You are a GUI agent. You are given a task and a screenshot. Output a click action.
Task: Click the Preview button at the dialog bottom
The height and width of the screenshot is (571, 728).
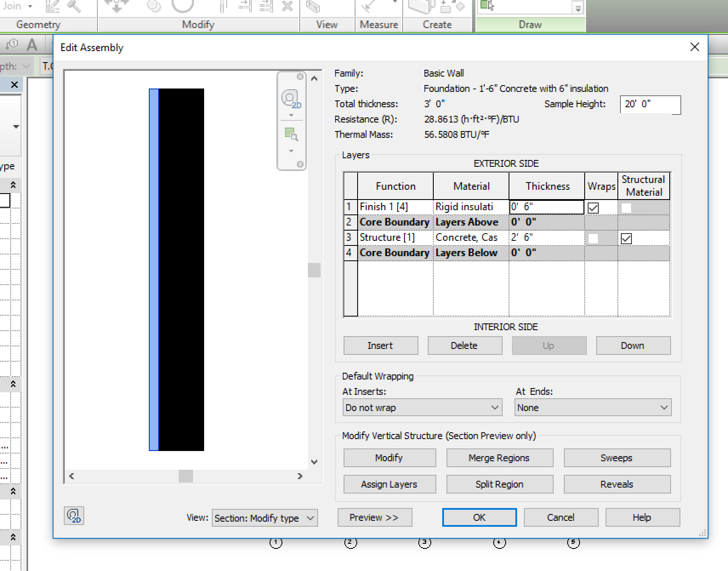point(375,517)
